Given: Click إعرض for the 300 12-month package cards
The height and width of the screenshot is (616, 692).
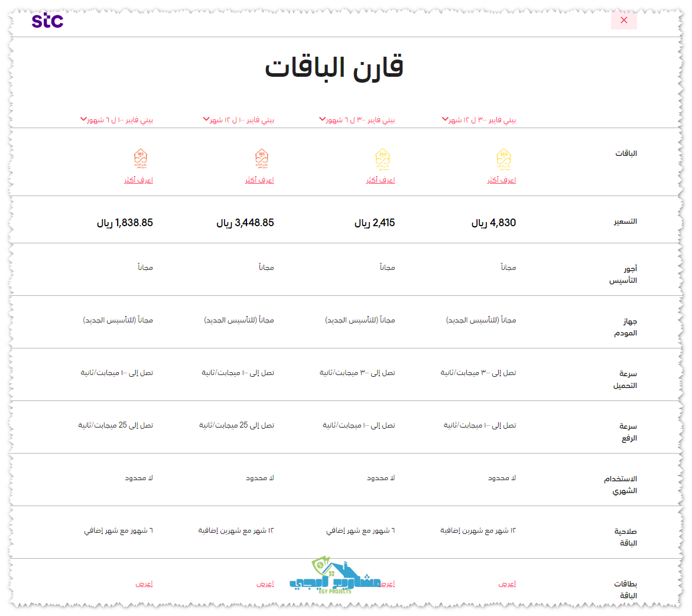Looking at the screenshot, I should pos(507,584).
